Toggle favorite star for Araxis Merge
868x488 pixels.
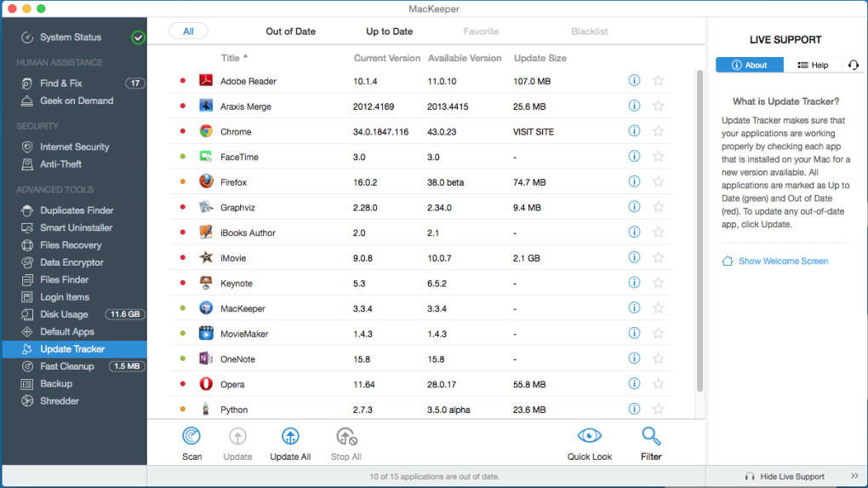pos(658,106)
